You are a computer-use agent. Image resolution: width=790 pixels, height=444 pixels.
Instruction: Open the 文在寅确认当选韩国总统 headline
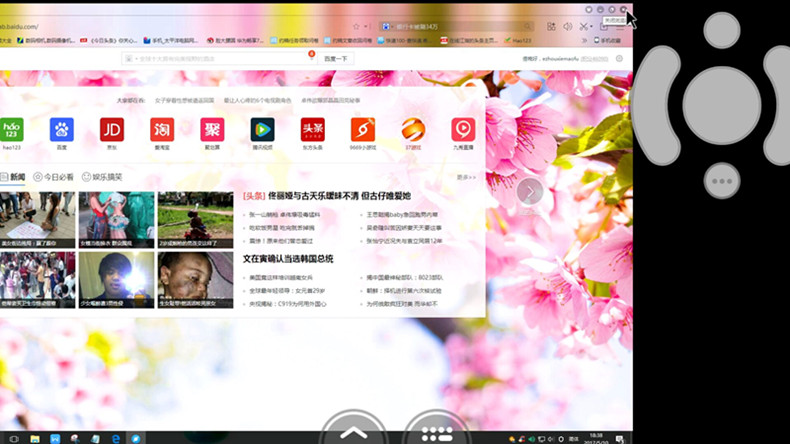[x=288, y=259]
